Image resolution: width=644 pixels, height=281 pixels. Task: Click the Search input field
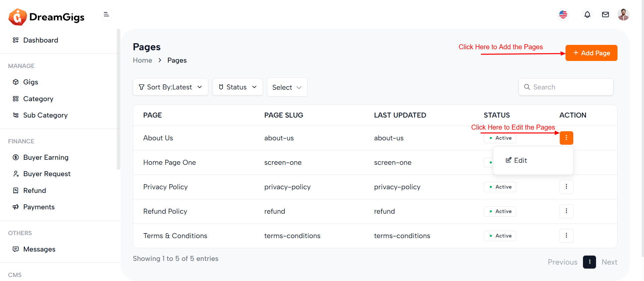(570, 87)
